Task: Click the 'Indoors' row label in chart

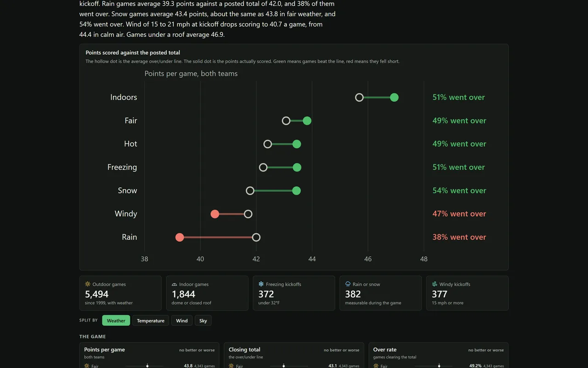Action: [124, 97]
